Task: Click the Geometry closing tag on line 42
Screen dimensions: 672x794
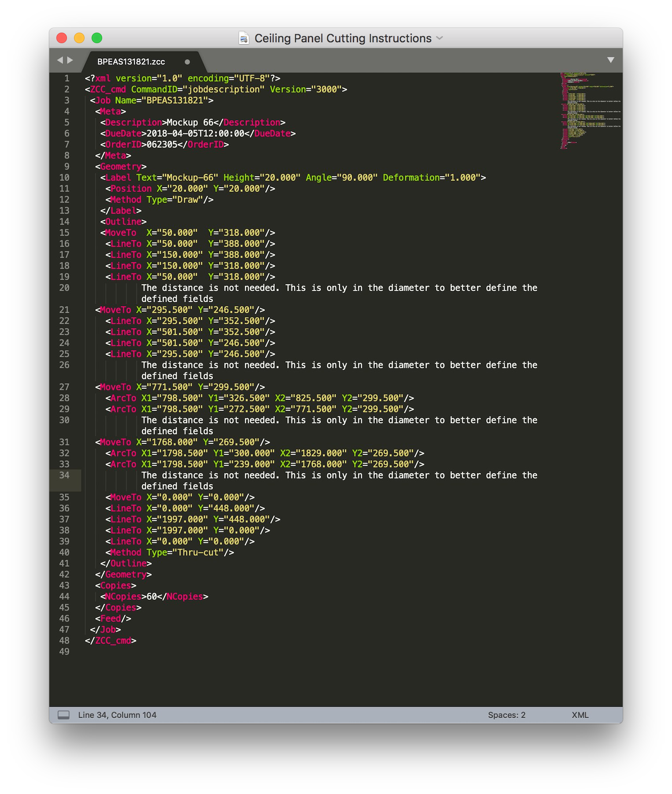Action: [123, 575]
